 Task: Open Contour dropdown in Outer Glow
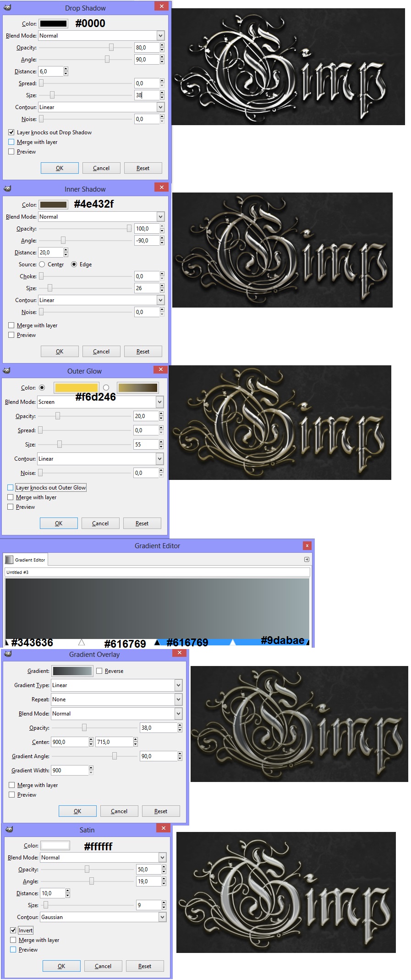coord(100,458)
